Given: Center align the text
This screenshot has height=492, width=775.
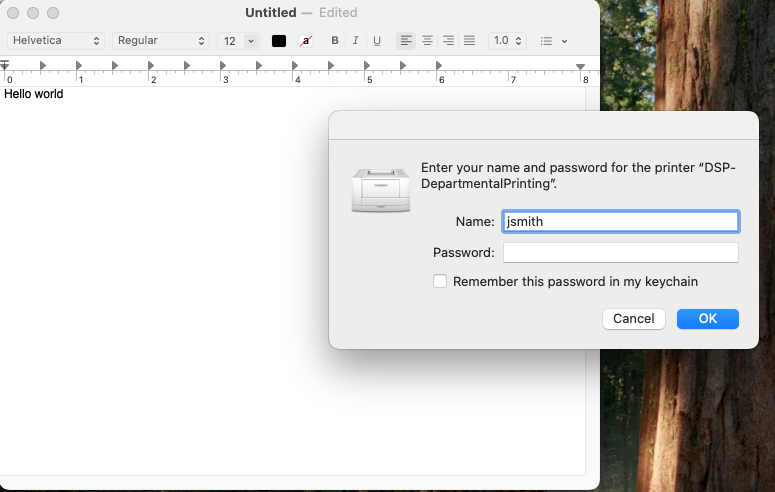Looking at the screenshot, I should [x=427, y=41].
